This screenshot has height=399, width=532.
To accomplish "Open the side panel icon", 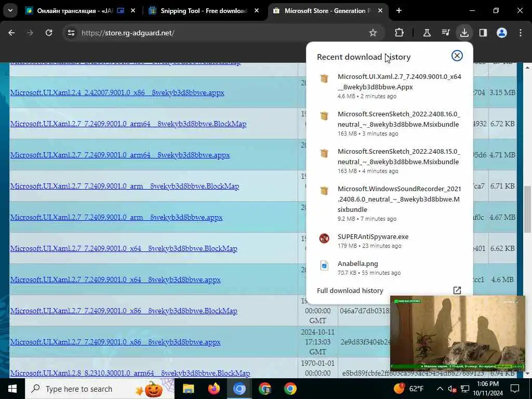I will point(483,33).
